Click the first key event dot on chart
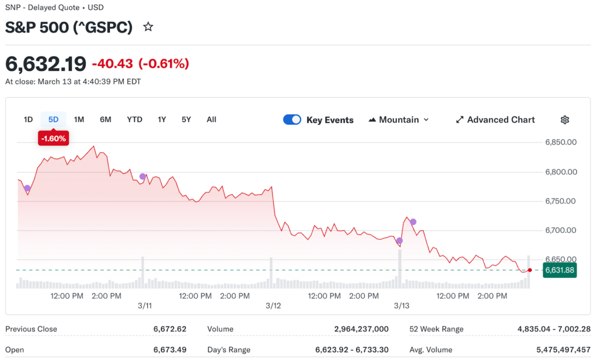The width and height of the screenshot is (598, 364). coord(27,188)
